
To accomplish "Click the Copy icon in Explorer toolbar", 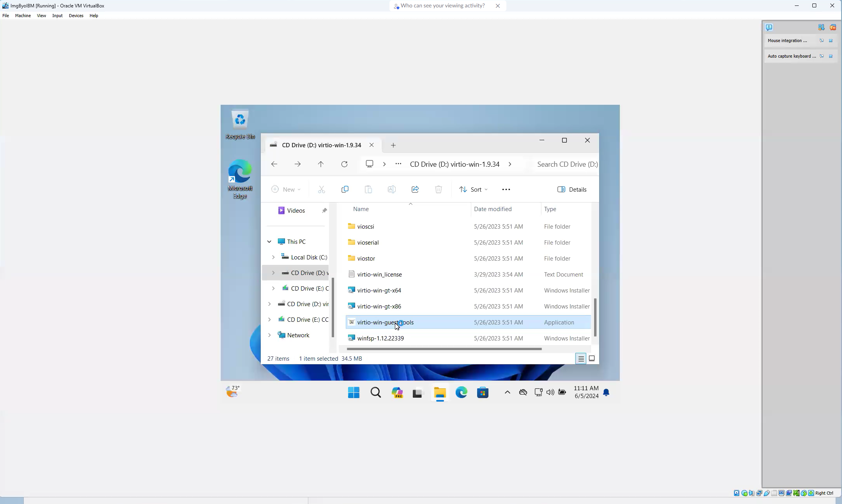I will (x=345, y=190).
